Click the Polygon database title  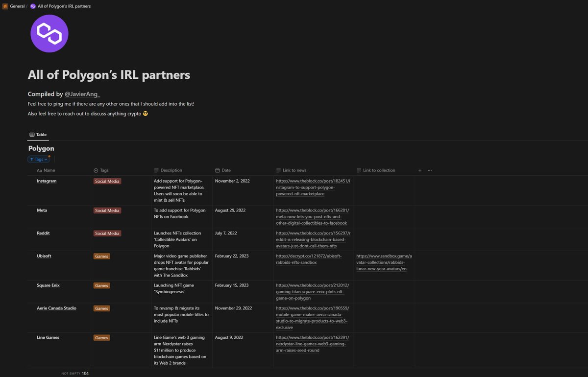coord(41,148)
